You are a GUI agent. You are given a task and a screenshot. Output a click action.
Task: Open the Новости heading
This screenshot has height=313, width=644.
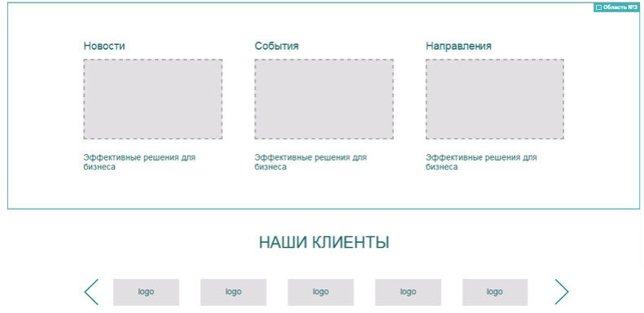(x=104, y=46)
